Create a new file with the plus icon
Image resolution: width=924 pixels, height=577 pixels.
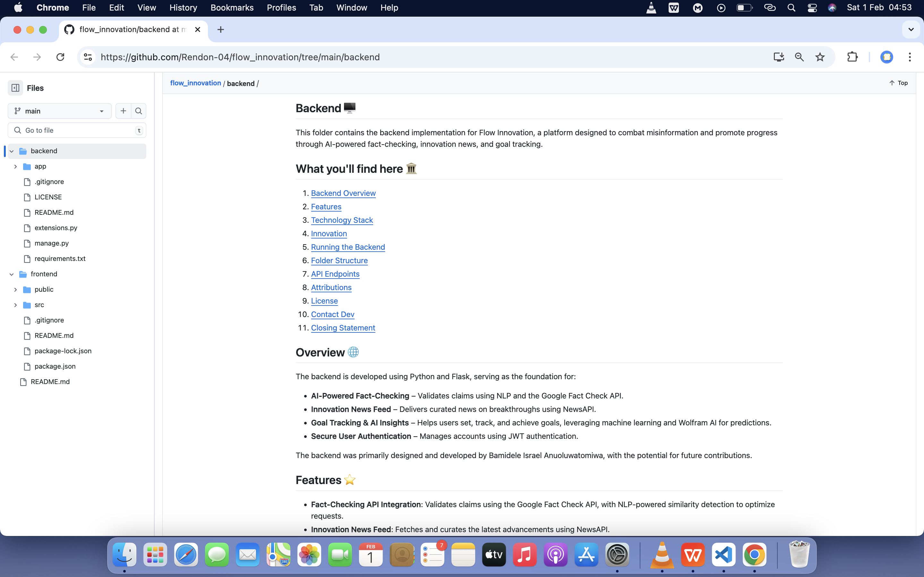coord(123,111)
